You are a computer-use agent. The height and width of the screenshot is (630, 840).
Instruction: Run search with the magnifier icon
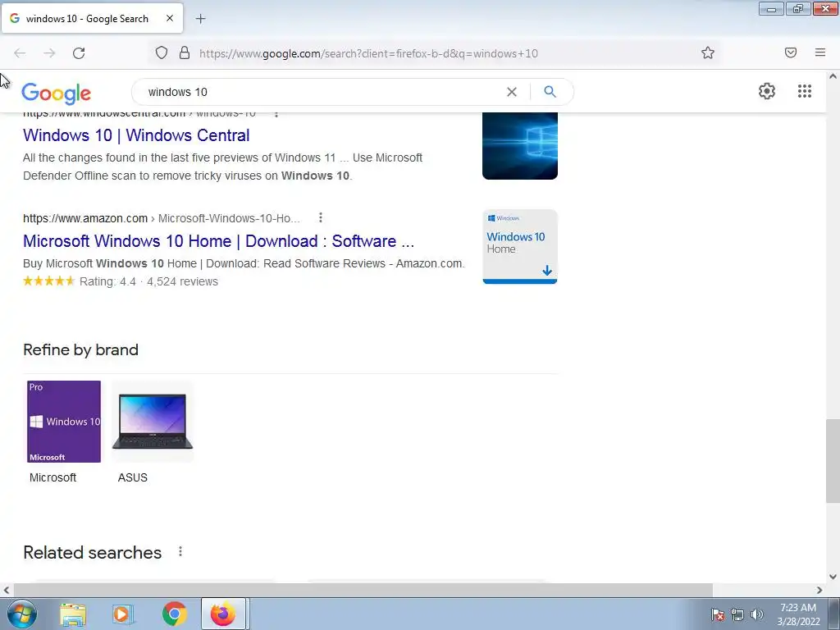point(550,92)
